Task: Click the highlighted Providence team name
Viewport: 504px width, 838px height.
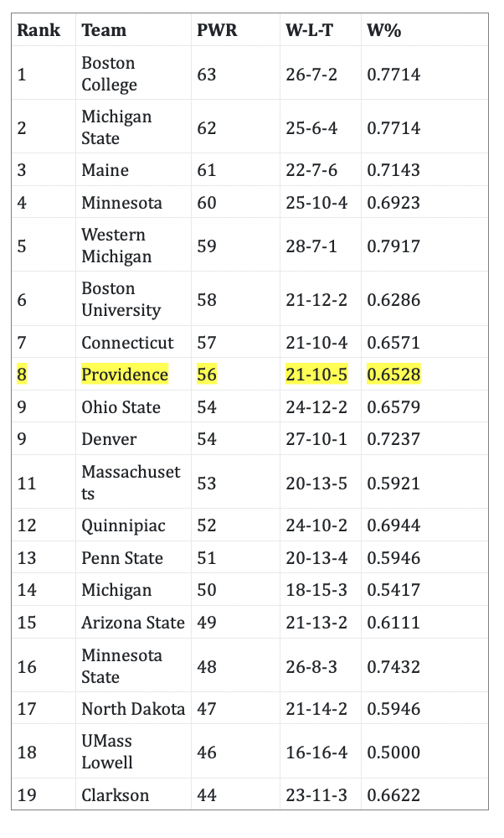Action: (125, 375)
